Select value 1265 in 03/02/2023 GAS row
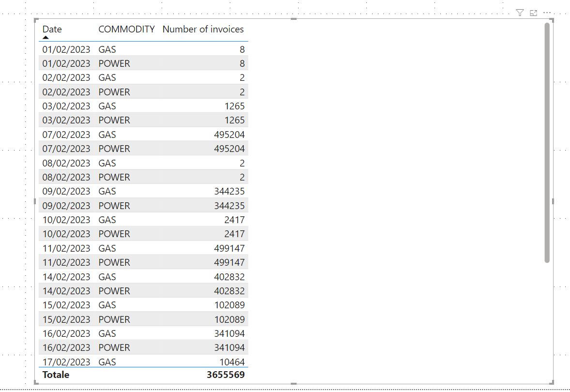 235,106
